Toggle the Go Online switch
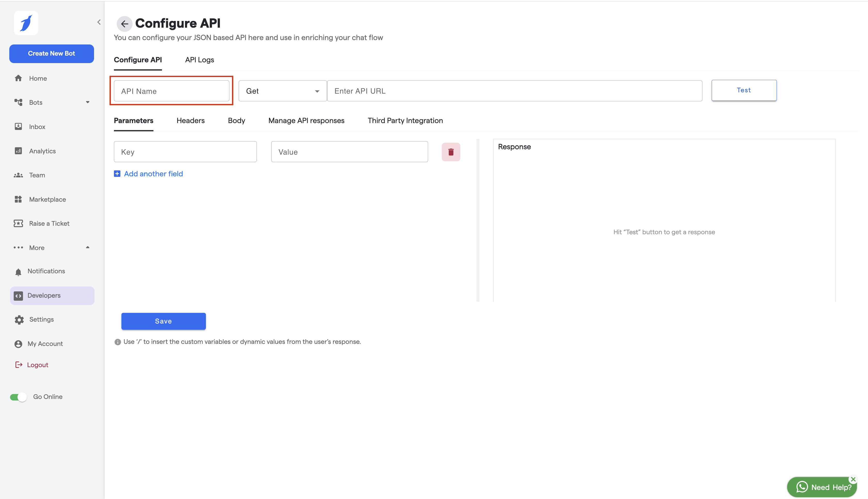868x499 pixels. [x=19, y=397]
